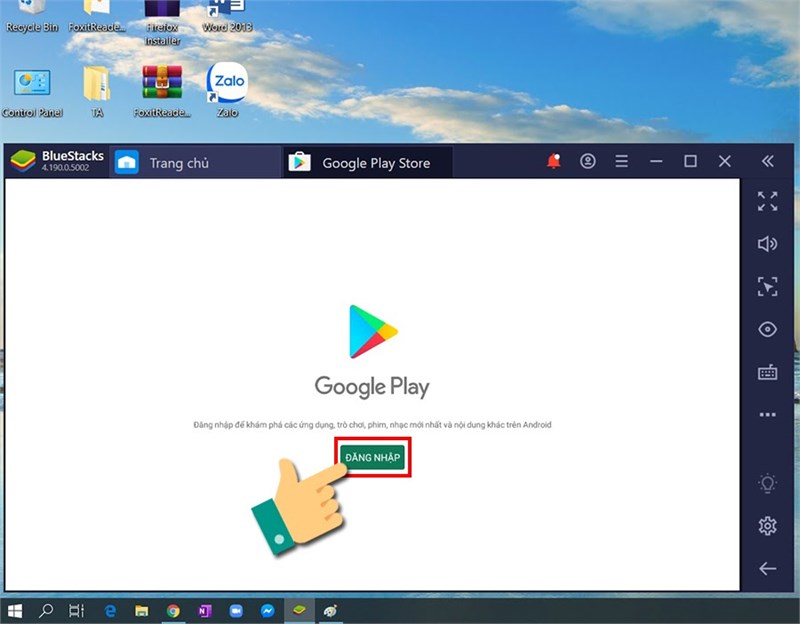Select the Zalo desktop shortcut
Image resolution: width=800 pixels, height=624 pixels.
point(228,90)
